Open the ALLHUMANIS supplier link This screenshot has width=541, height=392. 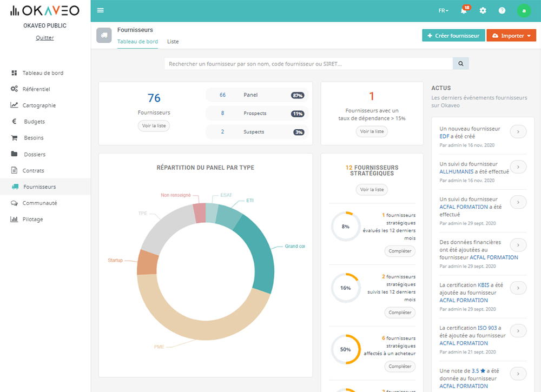[457, 171]
